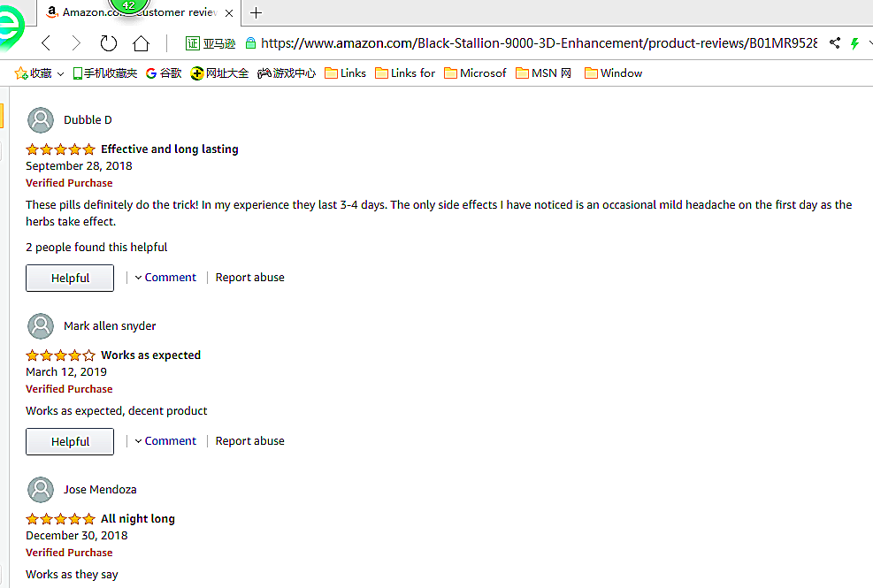Expand the favorites (收藏) dropdown arrow
Image resolution: width=873 pixels, height=588 pixels.
coord(60,73)
